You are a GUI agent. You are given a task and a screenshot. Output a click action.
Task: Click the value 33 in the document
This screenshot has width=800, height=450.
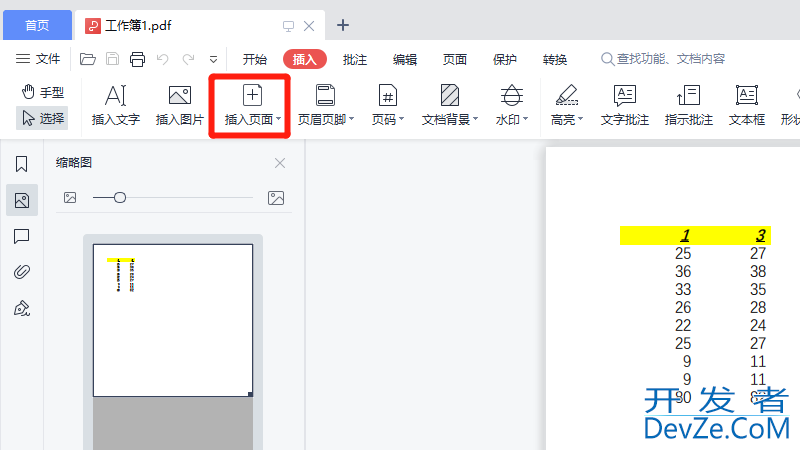point(683,289)
